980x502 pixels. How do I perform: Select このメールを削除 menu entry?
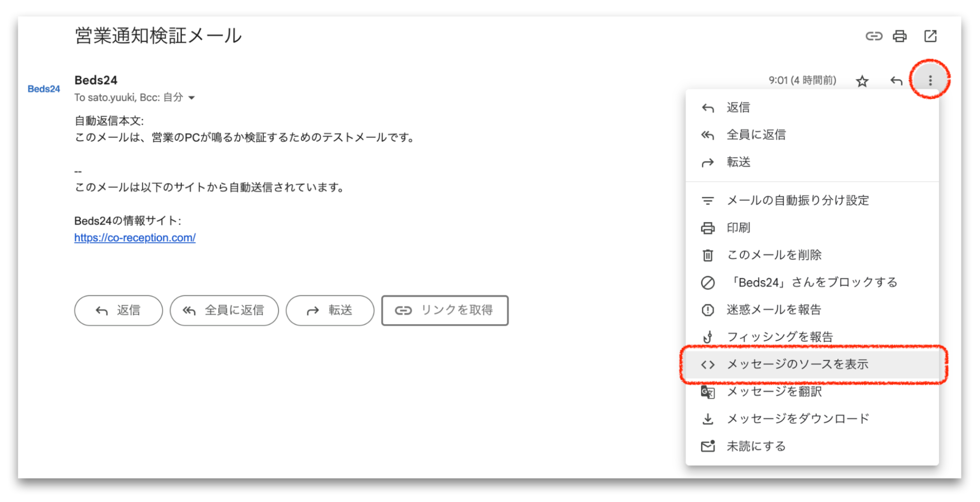pyautogui.click(x=774, y=255)
